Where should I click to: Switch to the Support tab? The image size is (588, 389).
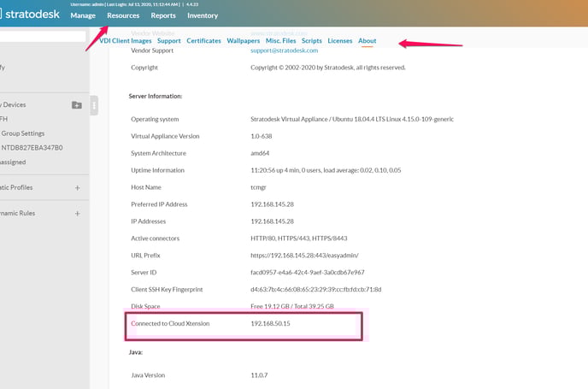pyautogui.click(x=168, y=40)
